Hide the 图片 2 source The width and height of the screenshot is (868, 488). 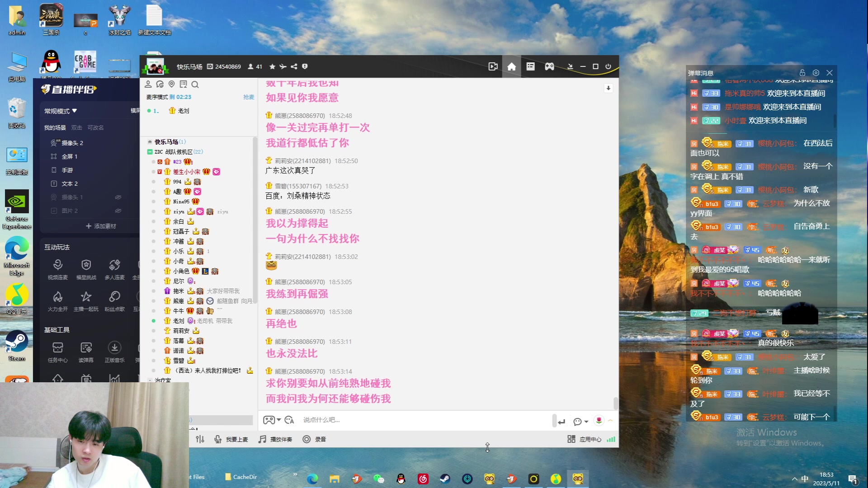pyautogui.click(x=118, y=211)
